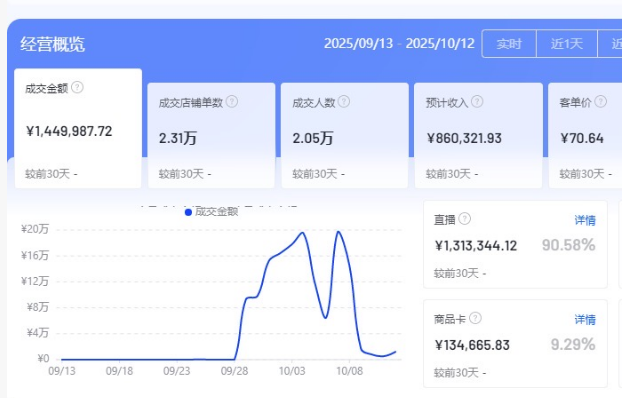Click help icon next to 成交金额
This screenshot has height=398, width=622.
pyautogui.click(x=77, y=87)
